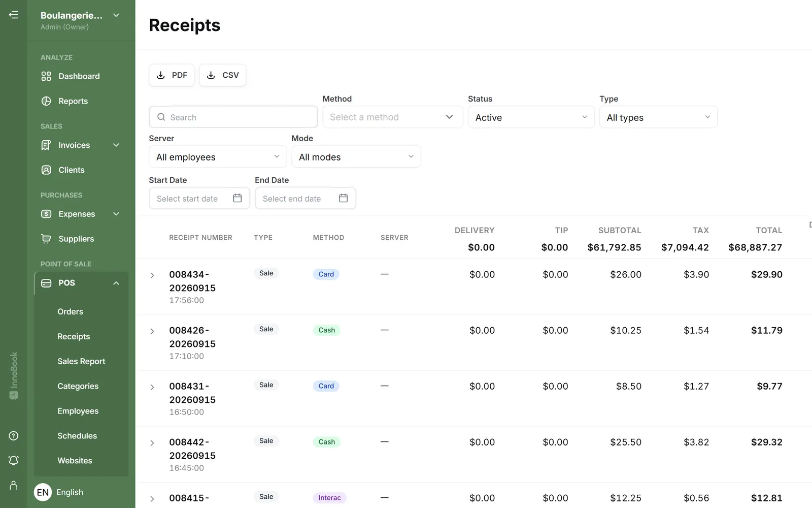The image size is (812, 508).
Task: Expand receipt 008431-20260915 row
Action: coord(152,387)
